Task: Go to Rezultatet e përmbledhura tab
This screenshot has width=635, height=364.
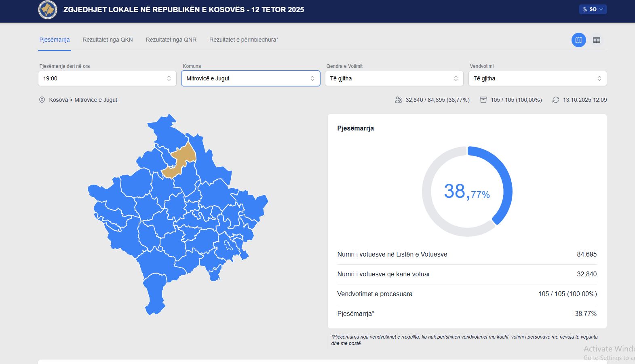Action: 244,40
